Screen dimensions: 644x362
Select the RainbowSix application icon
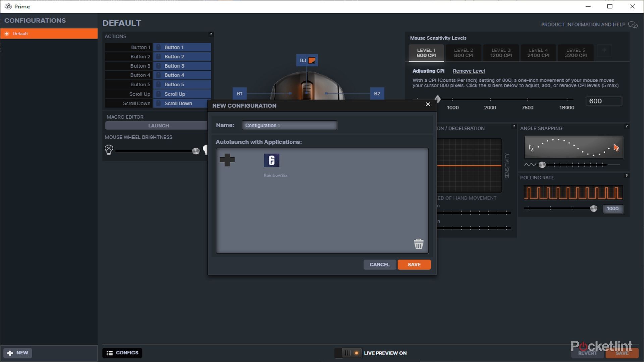point(272,161)
